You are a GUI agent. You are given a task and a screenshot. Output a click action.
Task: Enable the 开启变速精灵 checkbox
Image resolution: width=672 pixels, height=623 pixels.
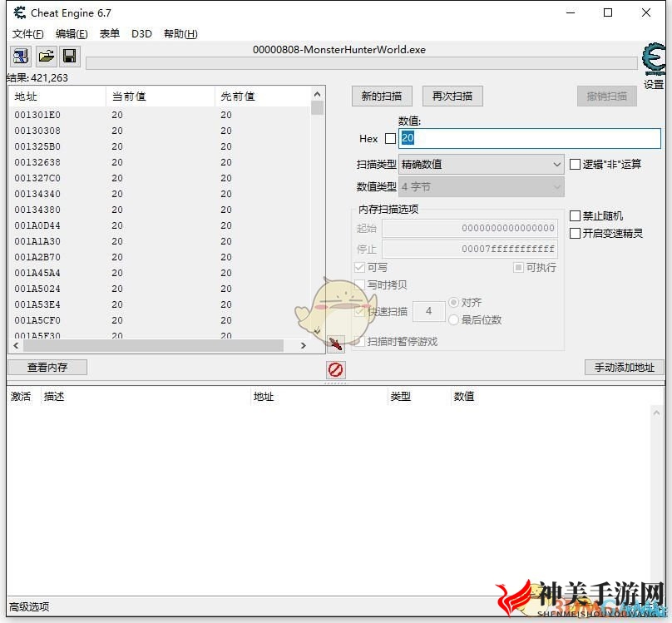pyautogui.click(x=576, y=233)
